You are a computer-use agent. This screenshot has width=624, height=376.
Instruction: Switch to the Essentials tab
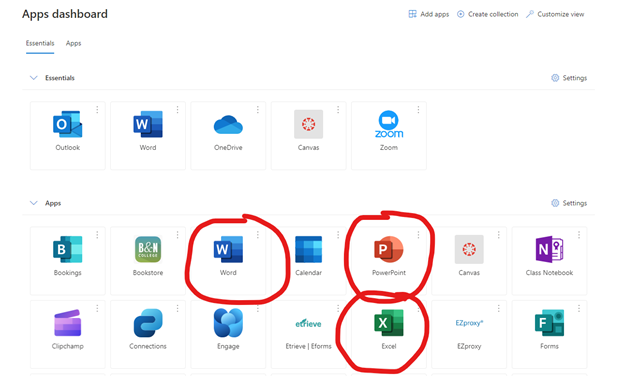(x=40, y=43)
